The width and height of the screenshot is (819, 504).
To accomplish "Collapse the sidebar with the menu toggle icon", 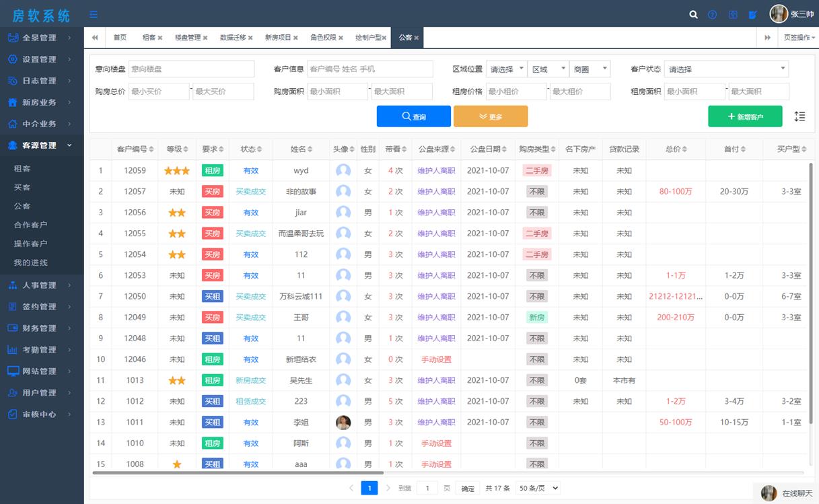I will (94, 14).
